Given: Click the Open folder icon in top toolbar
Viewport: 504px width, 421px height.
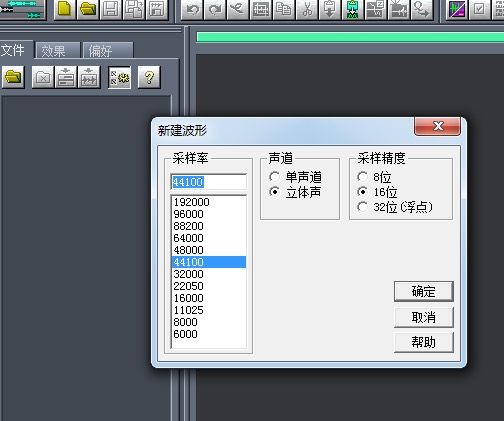Looking at the screenshot, I should click(88, 9).
